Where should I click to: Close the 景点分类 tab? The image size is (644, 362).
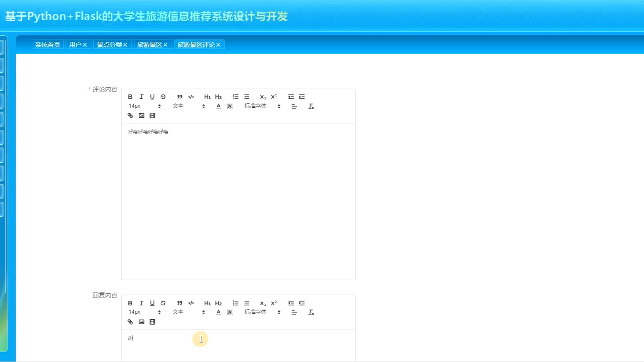pyautogui.click(x=125, y=45)
